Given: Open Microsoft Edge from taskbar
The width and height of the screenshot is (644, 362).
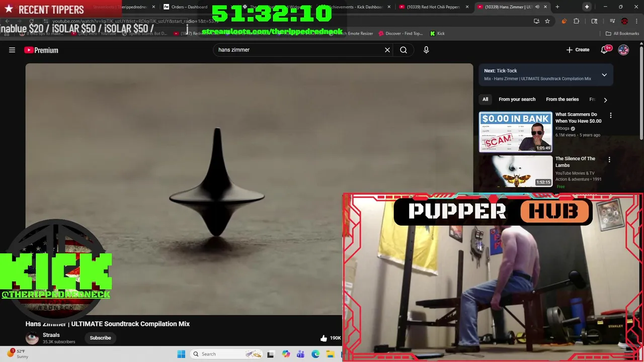Looking at the screenshot, I should [x=315, y=354].
